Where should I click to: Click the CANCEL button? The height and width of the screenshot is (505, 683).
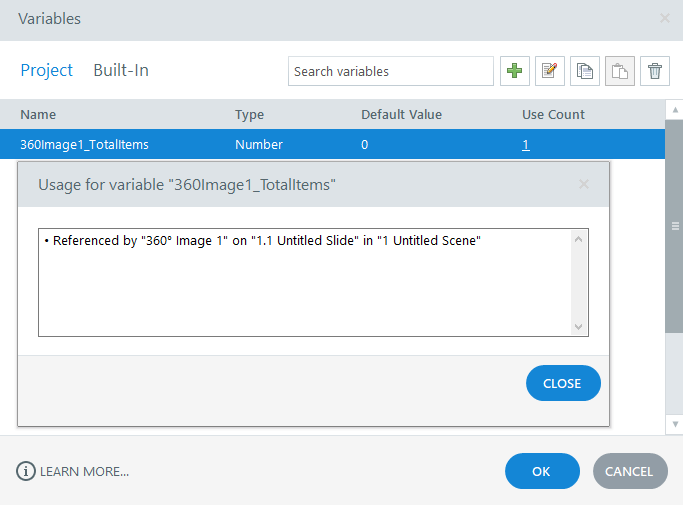(629, 471)
